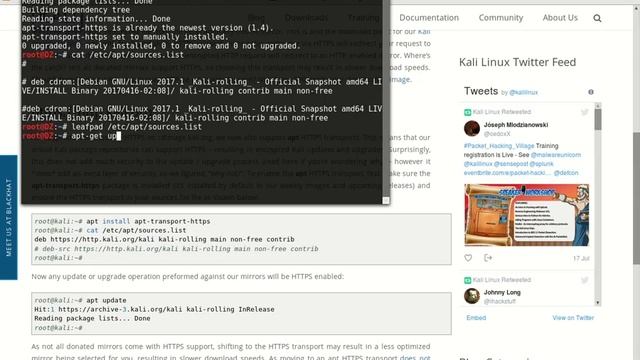Click the 'Hit:1 https://archive-3.kali.org' code line

[154, 309]
